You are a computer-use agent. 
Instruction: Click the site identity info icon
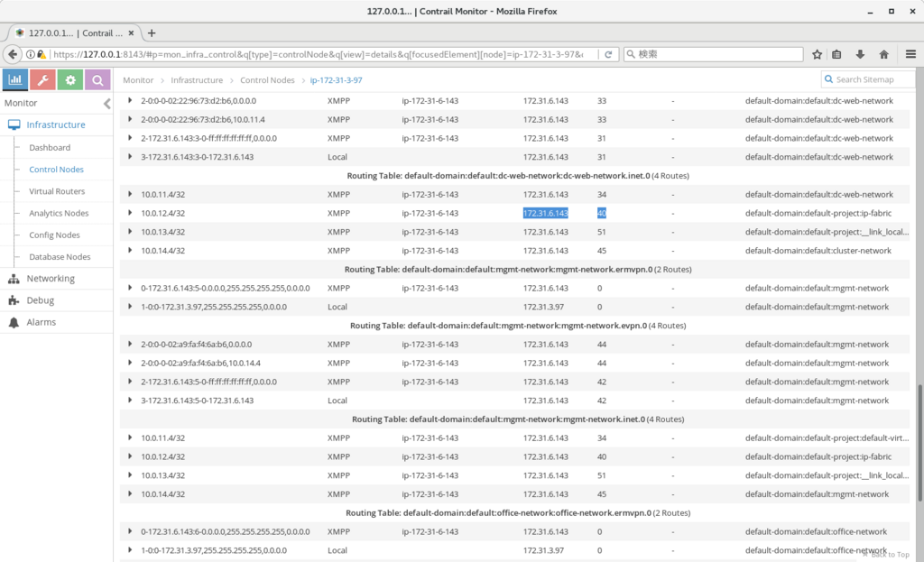tap(30, 54)
